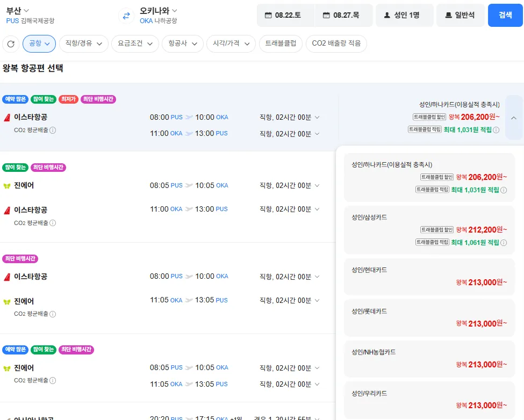
Task: Select 성인/현대카드 fare 213,000원
Action: coord(429,277)
